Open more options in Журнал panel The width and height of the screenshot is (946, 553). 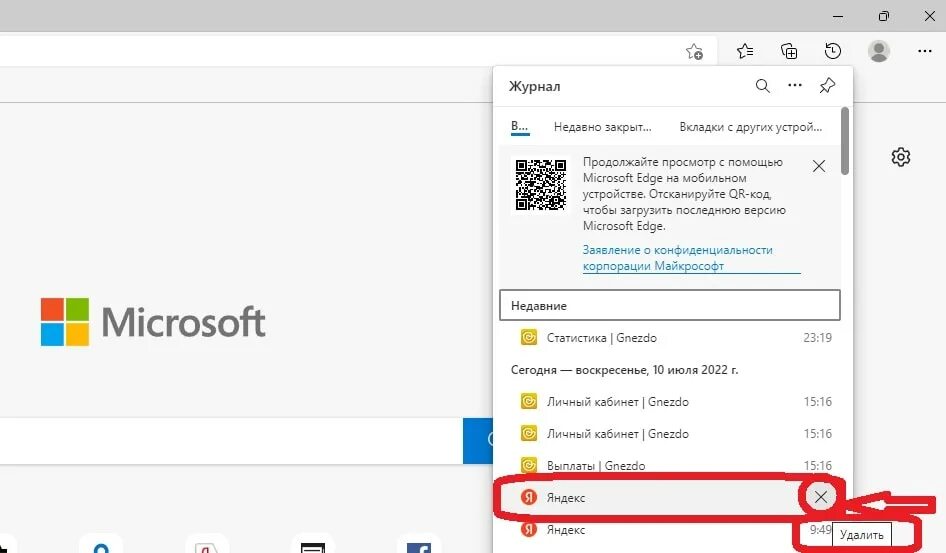(795, 86)
